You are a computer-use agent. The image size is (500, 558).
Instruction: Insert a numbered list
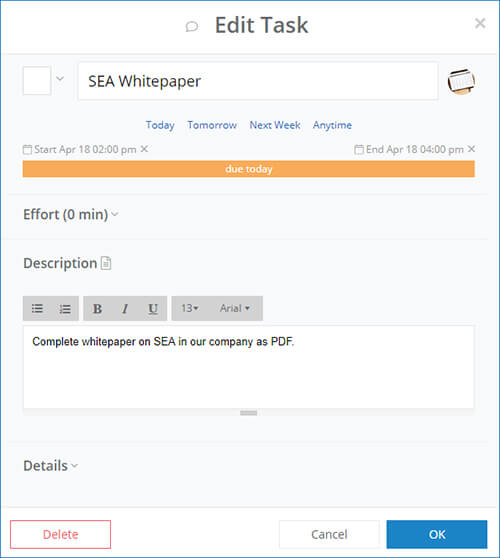(x=64, y=309)
